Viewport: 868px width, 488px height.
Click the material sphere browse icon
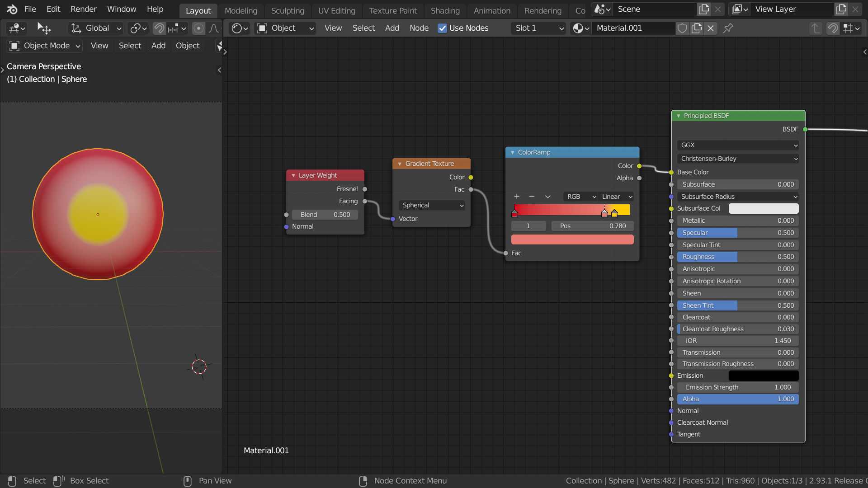(581, 28)
